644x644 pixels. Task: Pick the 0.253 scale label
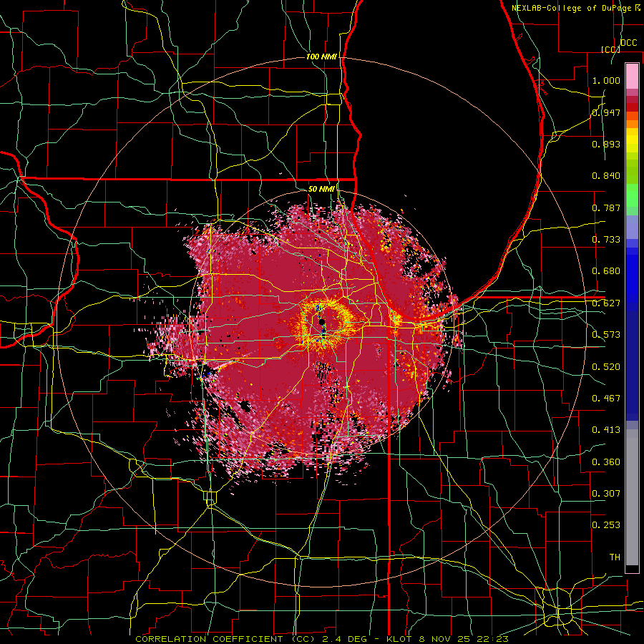[x=606, y=525]
